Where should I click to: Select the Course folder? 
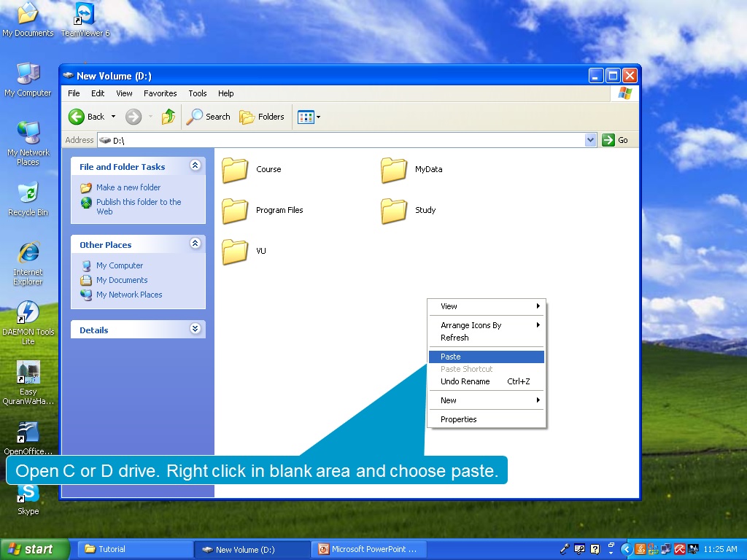(x=252, y=169)
